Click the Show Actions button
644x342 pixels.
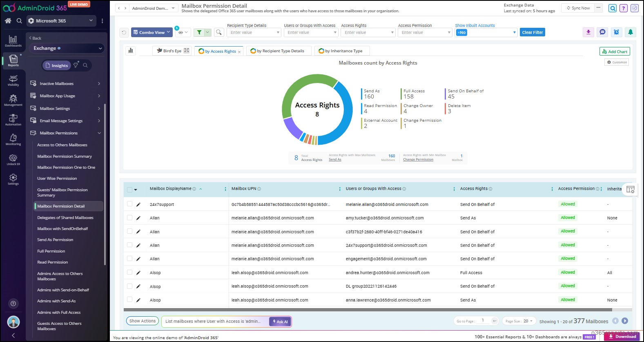coord(143,321)
